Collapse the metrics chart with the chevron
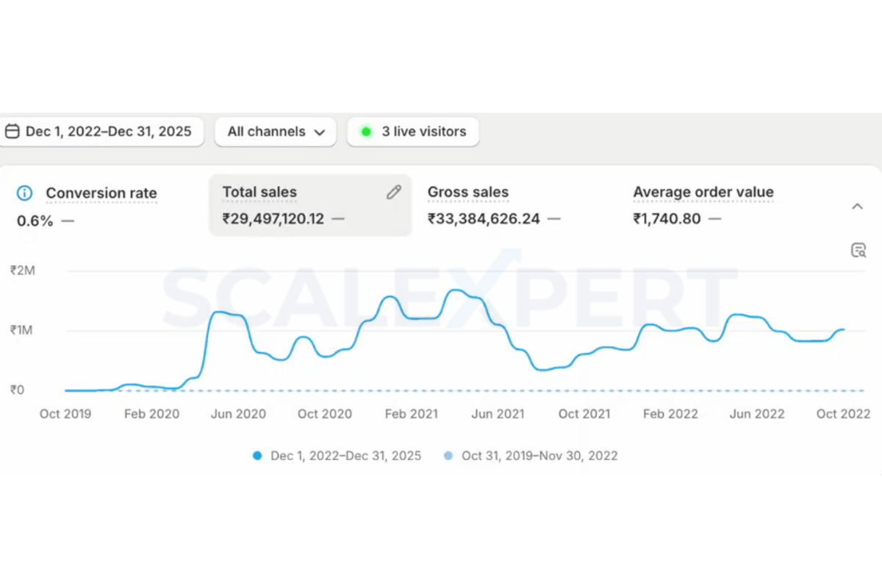The height and width of the screenshot is (588, 882). coord(857,207)
